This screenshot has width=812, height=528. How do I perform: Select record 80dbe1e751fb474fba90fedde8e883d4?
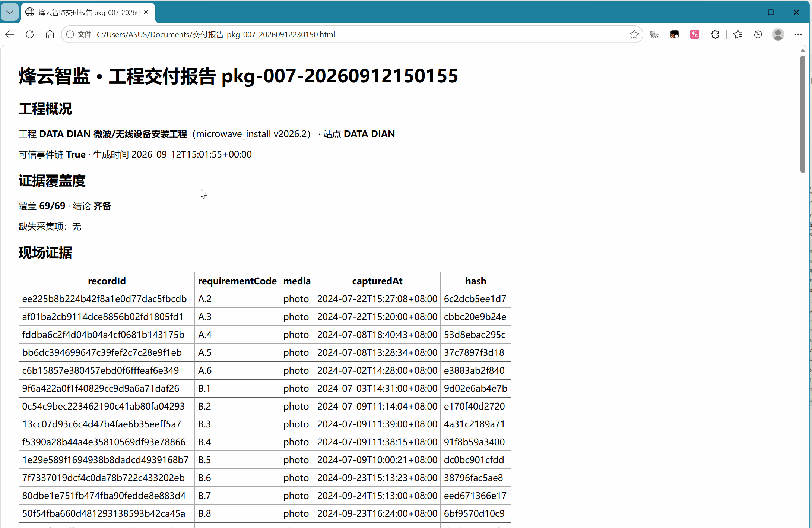click(x=107, y=496)
